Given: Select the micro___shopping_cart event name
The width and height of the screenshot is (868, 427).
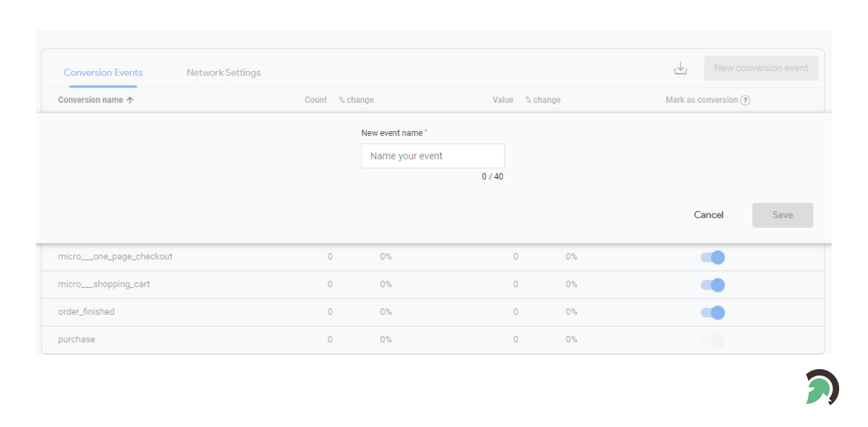Looking at the screenshot, I should point(104,284).
